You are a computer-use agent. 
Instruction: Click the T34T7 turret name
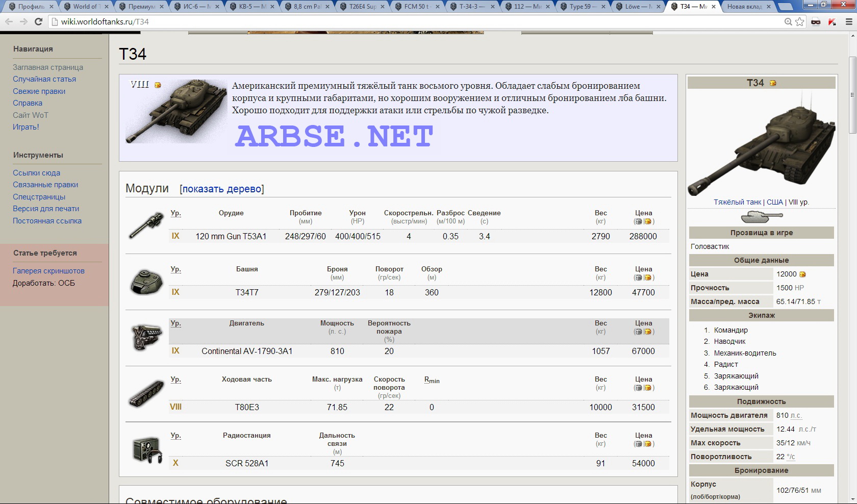click(247, 292)
